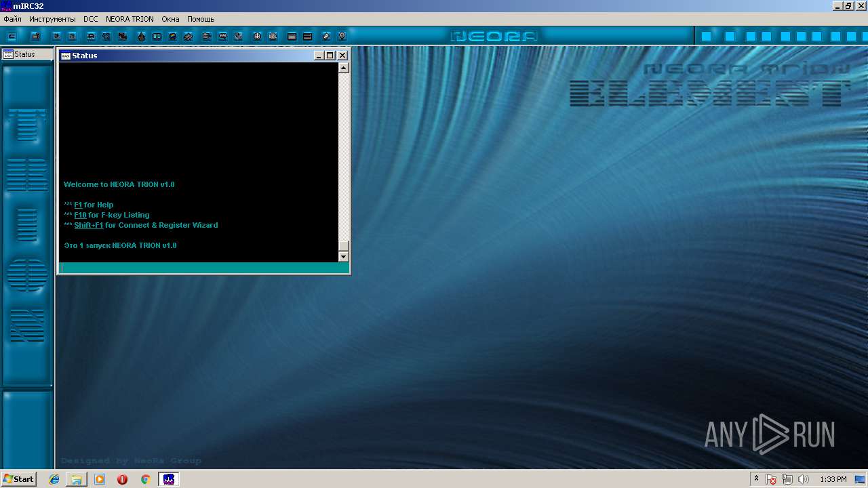Open Windows Explorer folder taskbar icon
Viewport: 868px width, 488px height.
click(77, 479)
